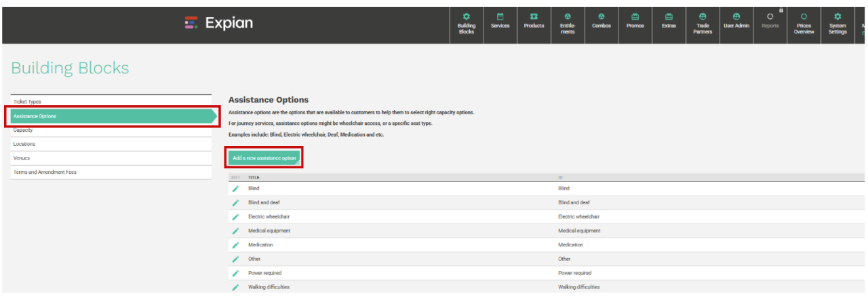The image size is (868, 296).
Task: Click the Medication ID value
Action: coord(570,244)
